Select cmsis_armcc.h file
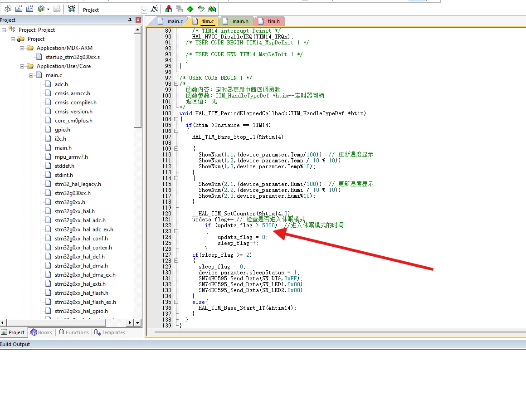This screenshot has height=420, width=526. click(73, 93)
